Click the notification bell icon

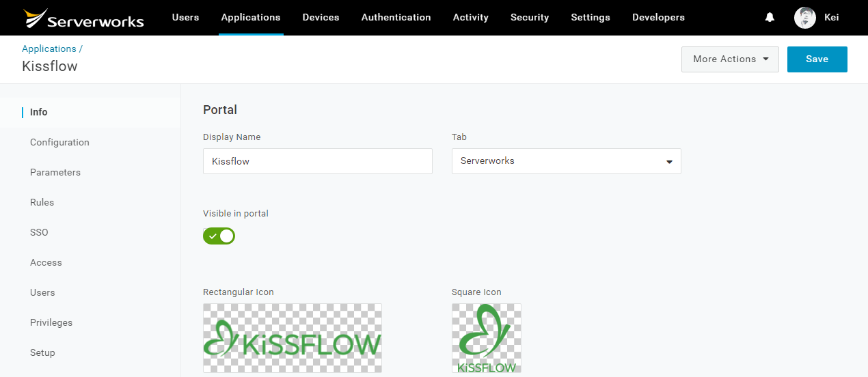click(x=770, y=18)
